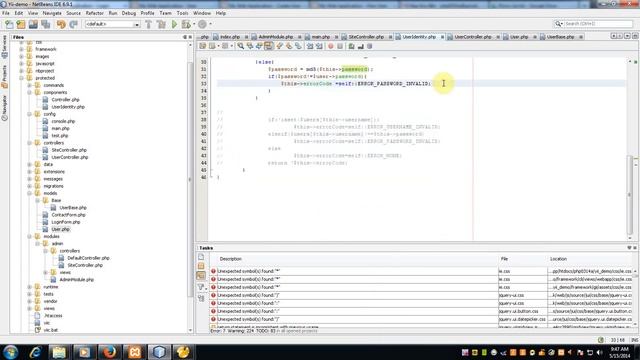The width and height of the screenshot is (640, 360).
Task: Expand the framework folder node
Action: tap(21, 49)
